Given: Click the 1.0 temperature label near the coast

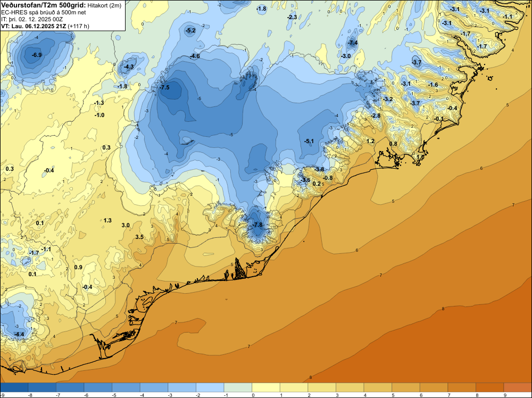Looking at the screenshot, I should pyautogui.click(x=420, y=157).
